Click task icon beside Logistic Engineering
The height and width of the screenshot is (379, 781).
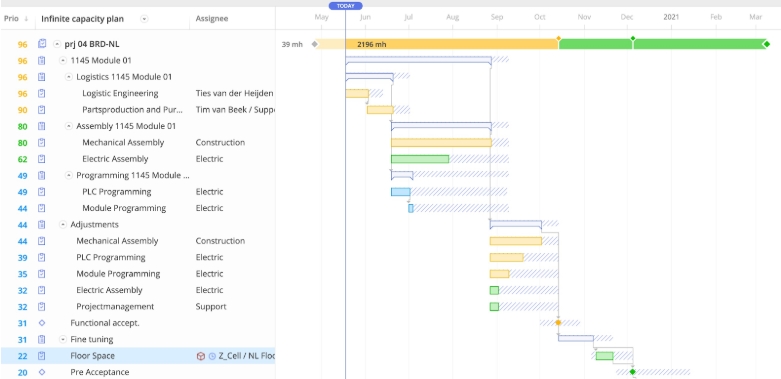[x=42, y=94]
